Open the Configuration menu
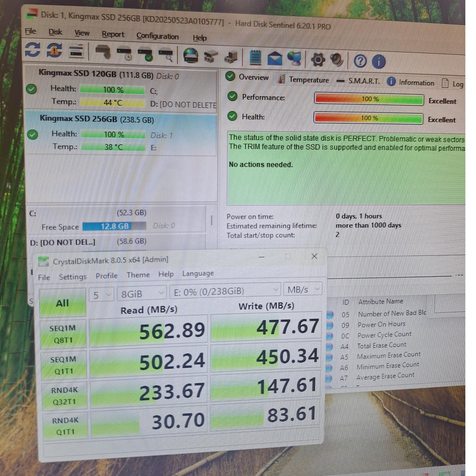Image resolution: width=476 pixels, height=476 pixels. click(x=157, y=36)
